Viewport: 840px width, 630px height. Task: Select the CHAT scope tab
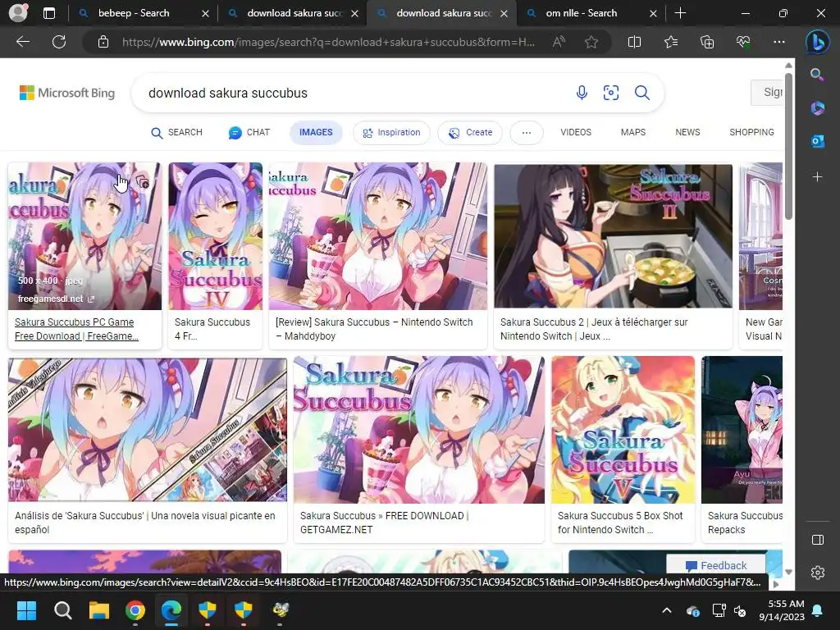(x=249, y=132)
